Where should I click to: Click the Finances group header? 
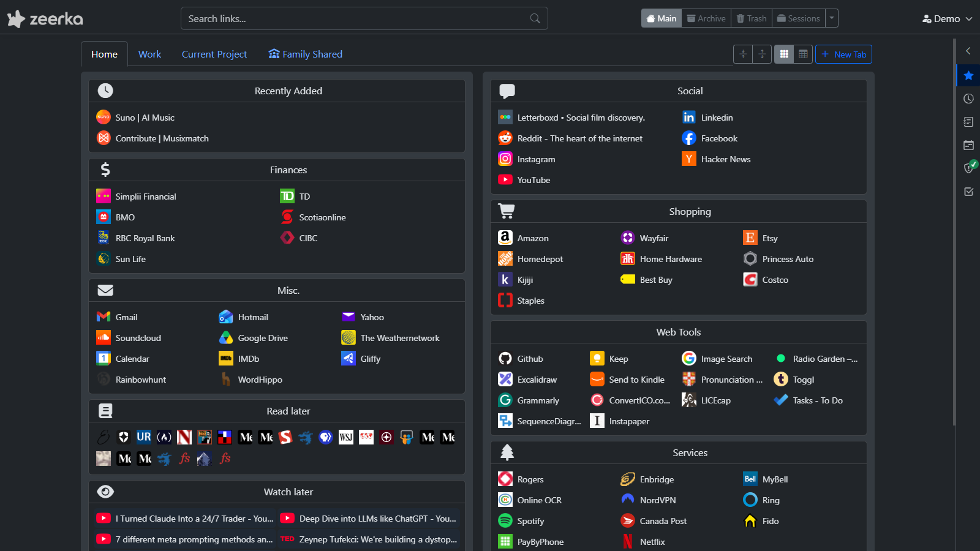pos(277,170)
